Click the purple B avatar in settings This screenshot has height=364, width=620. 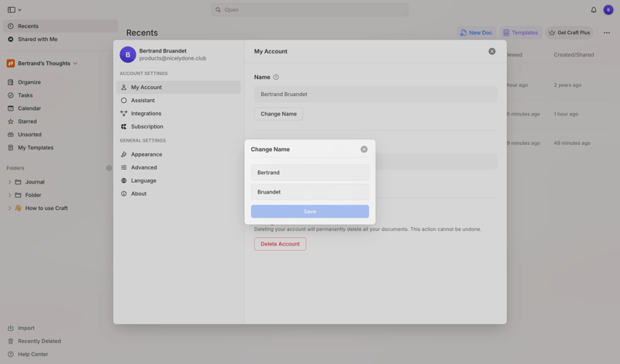[x=128, y=54]
